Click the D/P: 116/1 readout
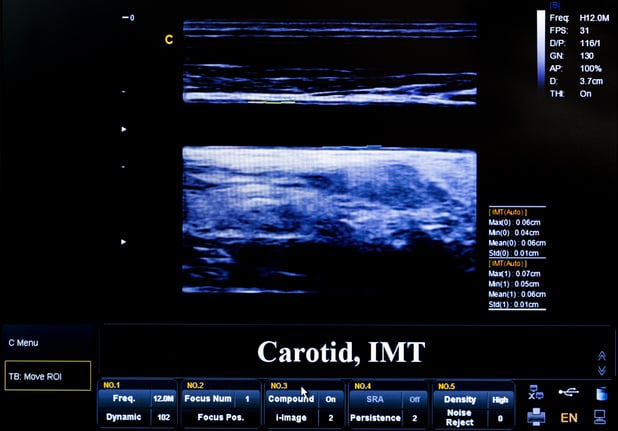Screen dimensions: 618x431 pos(575,43)
